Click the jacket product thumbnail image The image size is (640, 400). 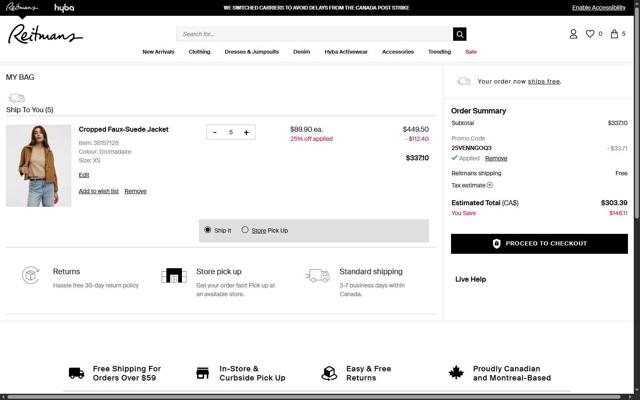(38, 166)
